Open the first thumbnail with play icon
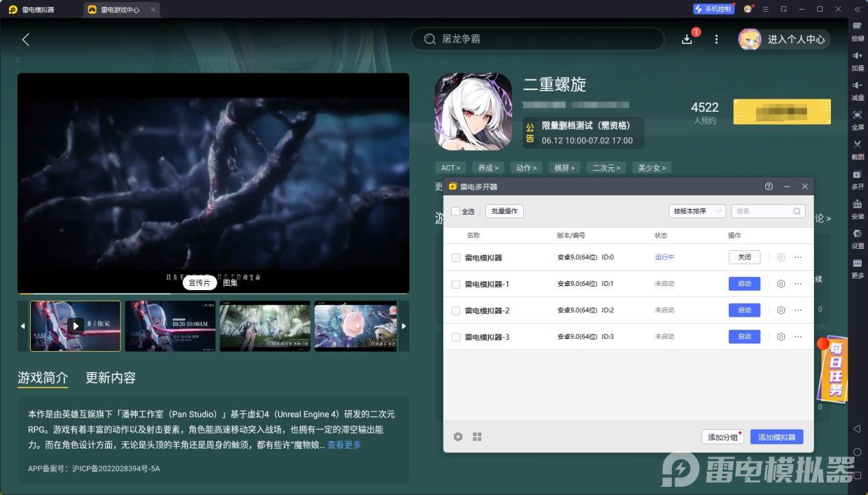The width and height of the screenshot is (868, 495). 75,326
